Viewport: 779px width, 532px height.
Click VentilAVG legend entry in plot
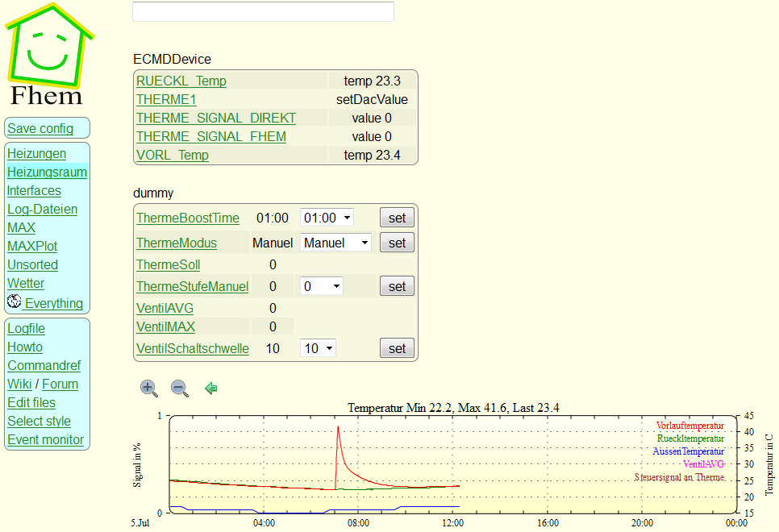click(x=703, y=464)
